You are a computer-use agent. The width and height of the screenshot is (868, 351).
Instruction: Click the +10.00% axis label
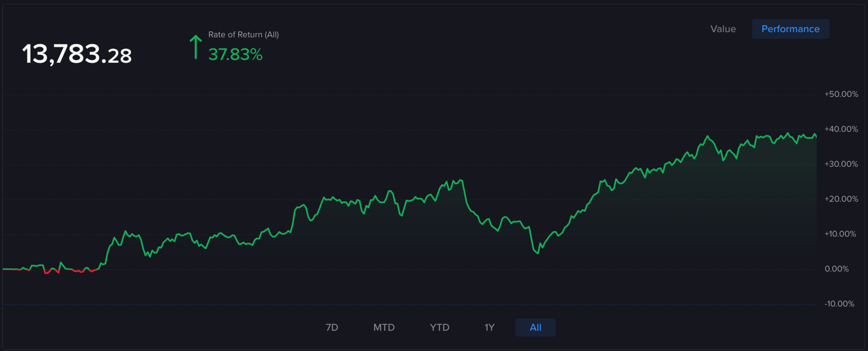tap(840, 234)
